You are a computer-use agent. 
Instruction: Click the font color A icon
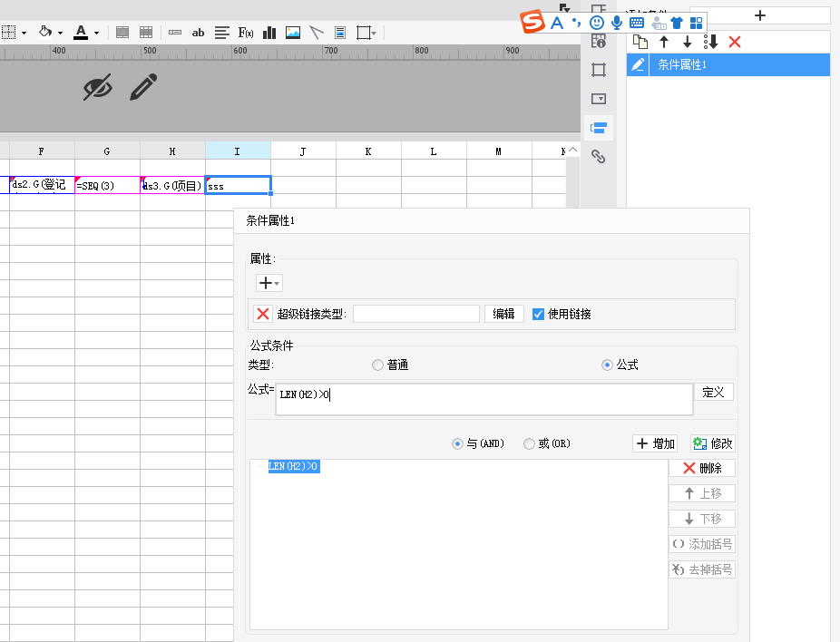pyautogui.click(x=81, y=32)
